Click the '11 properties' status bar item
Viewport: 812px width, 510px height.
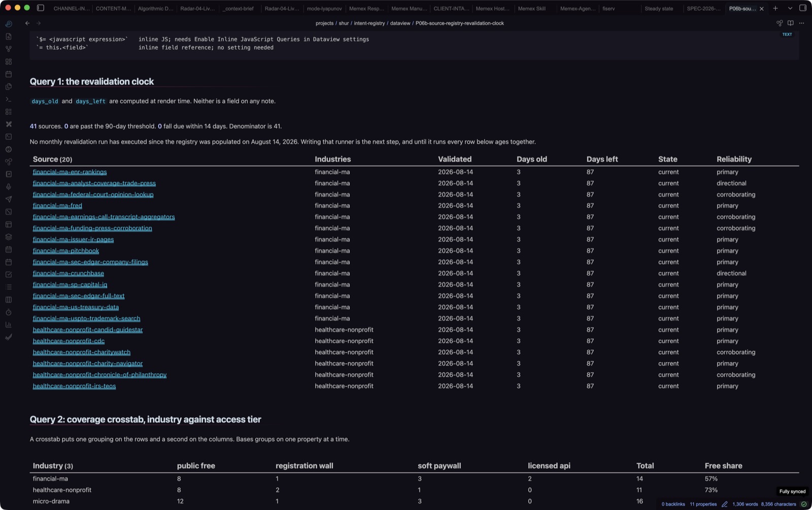coord(703,504)
